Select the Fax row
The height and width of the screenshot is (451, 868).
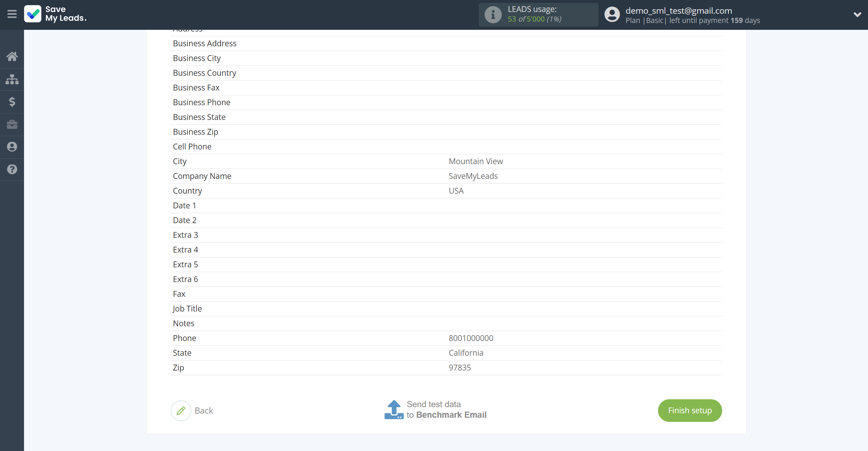point(446,294)
